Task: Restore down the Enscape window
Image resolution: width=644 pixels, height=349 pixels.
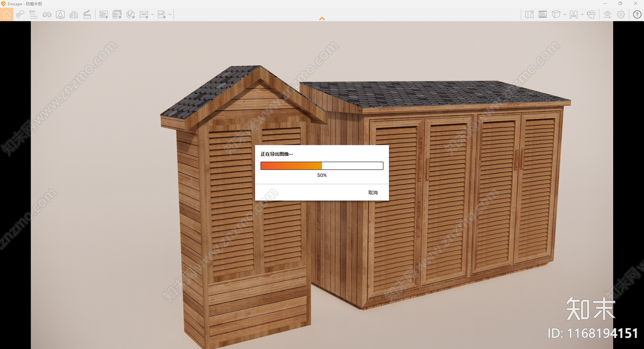Action: [620, 4]
